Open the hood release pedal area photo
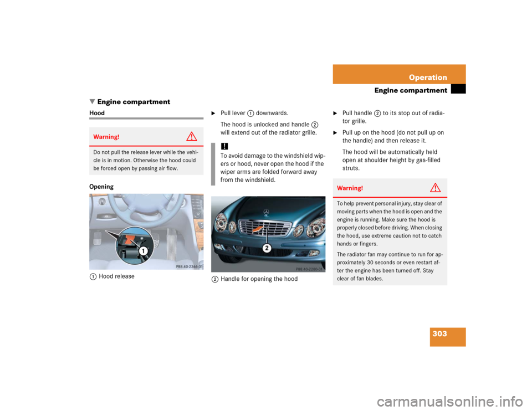Image resolution: width=532 pixels, height=411 pixels. 146,232
